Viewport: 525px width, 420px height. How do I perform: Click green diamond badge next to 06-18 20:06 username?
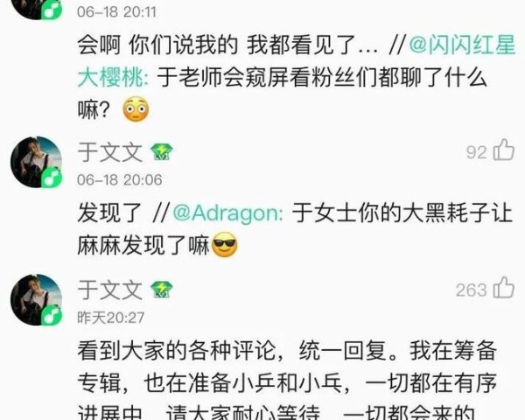click(x=161, y=152)
